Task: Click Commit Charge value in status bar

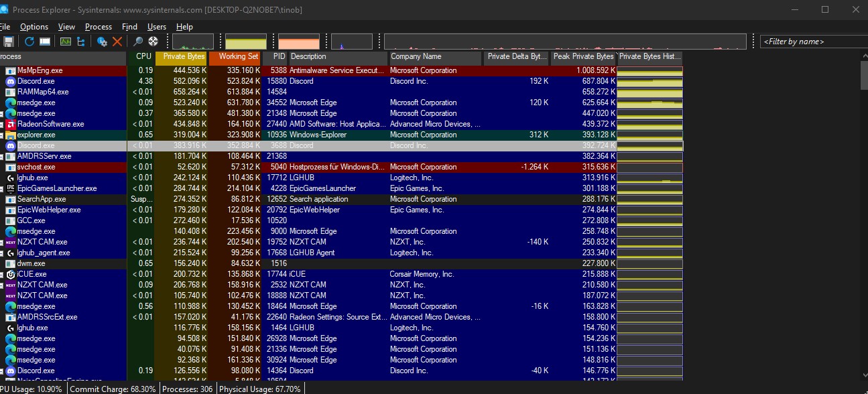Action: [x=113, y=389]
